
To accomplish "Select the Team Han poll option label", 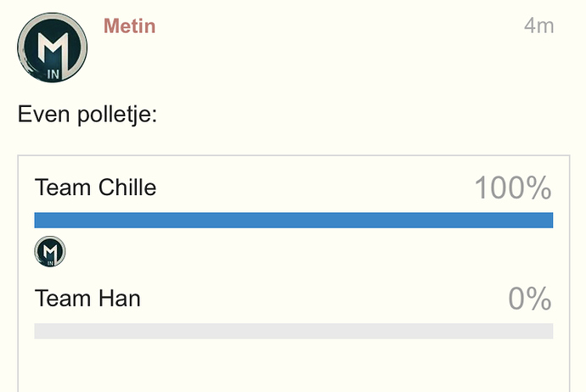I will pyautogui.click(x=87, y=299).
